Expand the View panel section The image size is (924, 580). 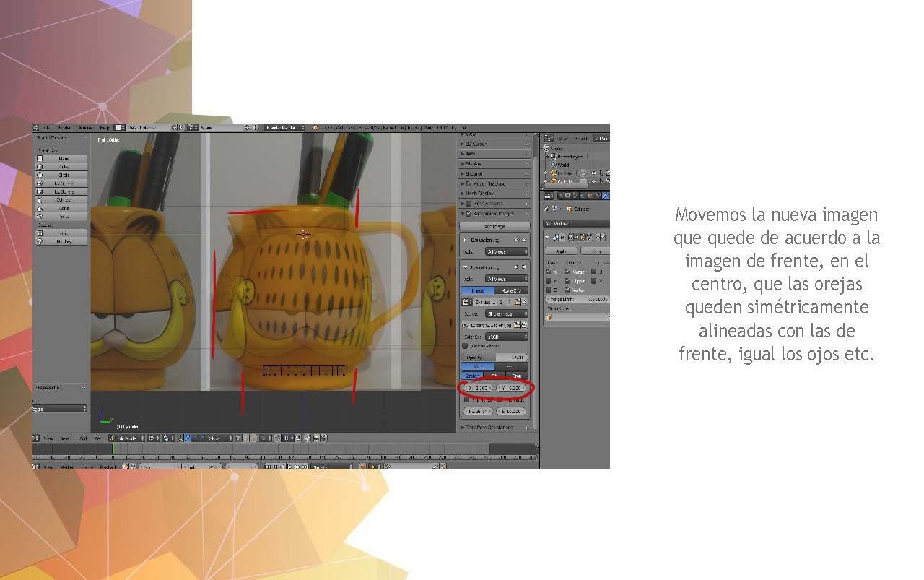[x=494, y=134]
